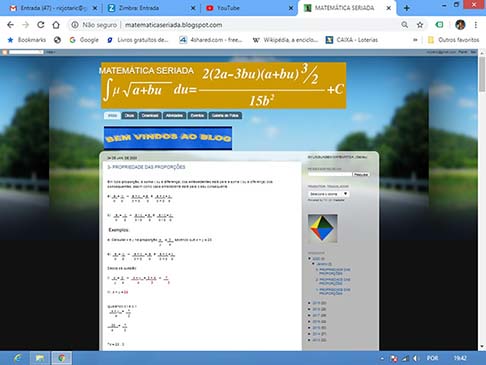Click the security alert tray icon
486x365 pixels.
pos(394,358)
